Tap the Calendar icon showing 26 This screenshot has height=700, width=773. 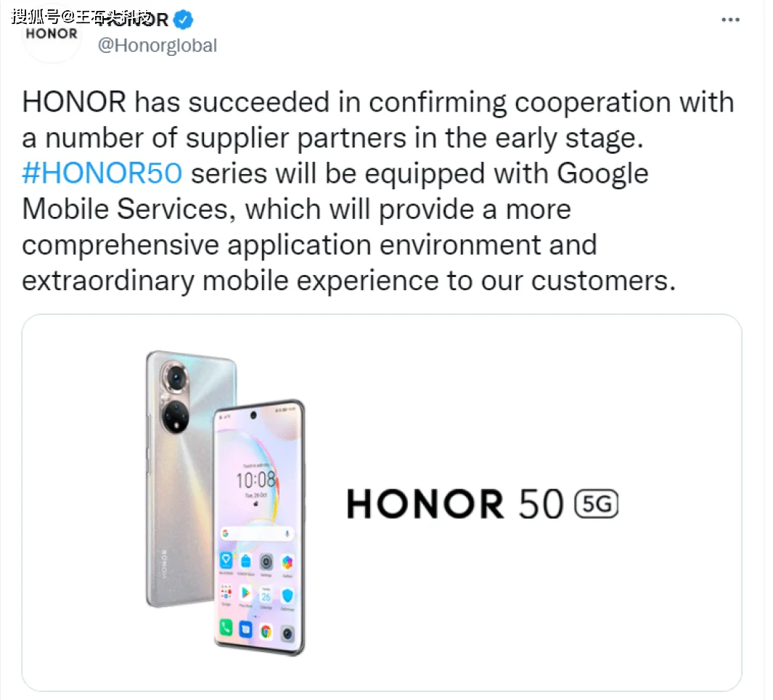pyautogui.click(x=266, y=595)
